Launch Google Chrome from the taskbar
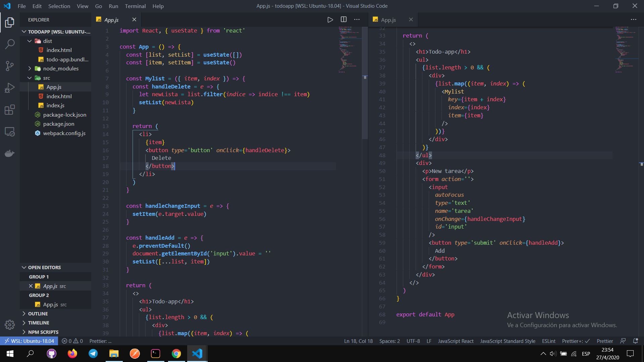 [x=176, y=353]
